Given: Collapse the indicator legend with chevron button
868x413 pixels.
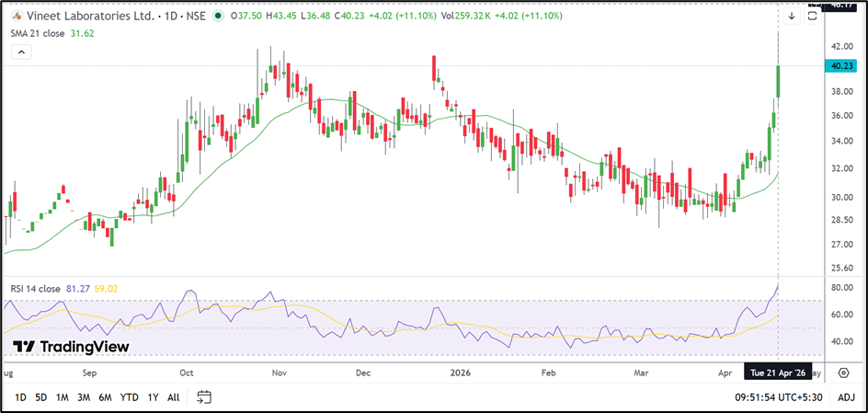Looking at the screenshot, I should pos(19,52).
